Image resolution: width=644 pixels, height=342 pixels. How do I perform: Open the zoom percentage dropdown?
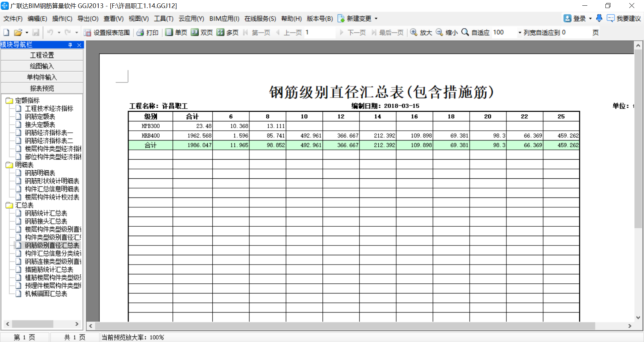click(520, 33)
